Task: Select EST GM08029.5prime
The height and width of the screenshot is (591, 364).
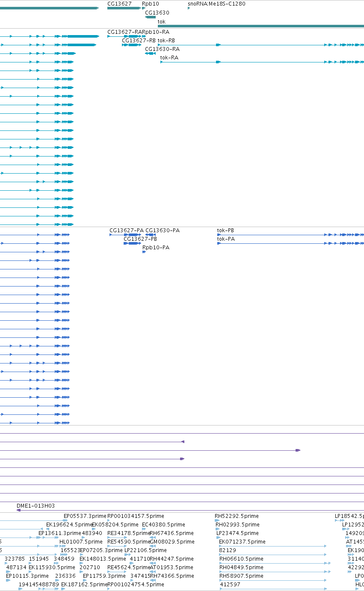Action: [171, 541]
